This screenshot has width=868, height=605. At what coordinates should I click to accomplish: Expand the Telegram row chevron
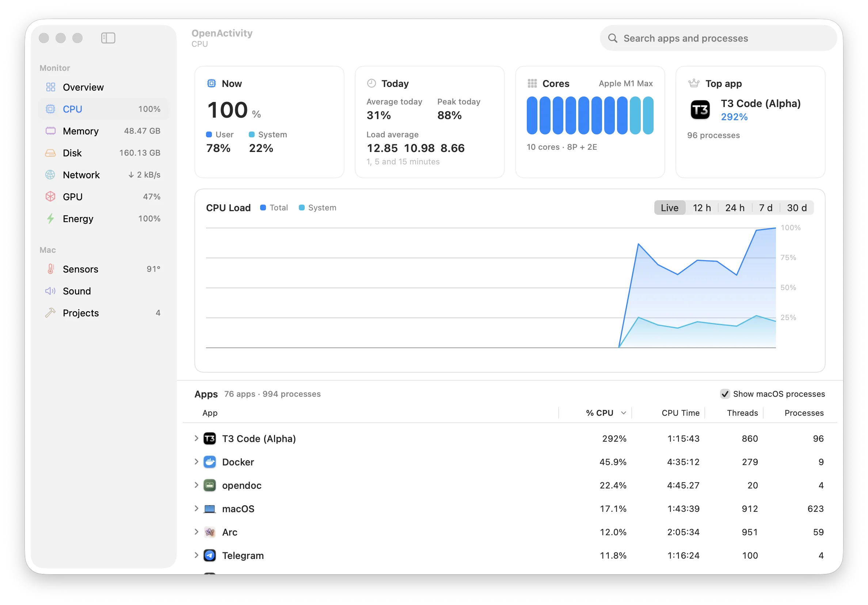point(196,555)
